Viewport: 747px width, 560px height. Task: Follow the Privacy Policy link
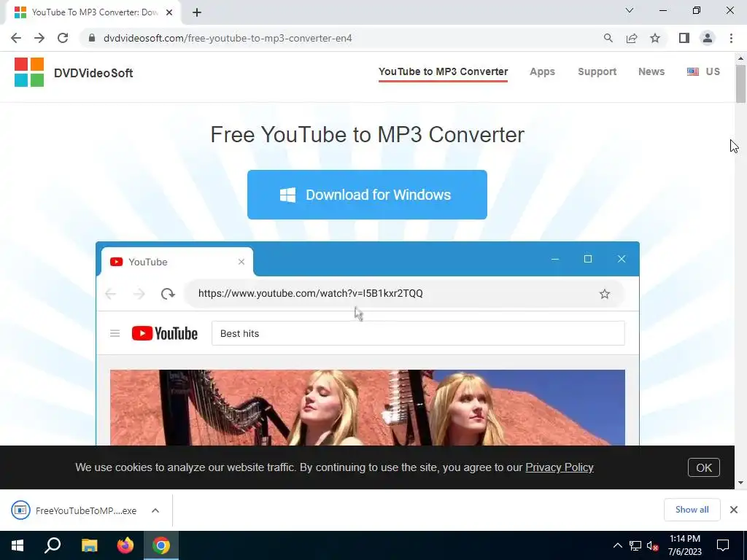560,467
